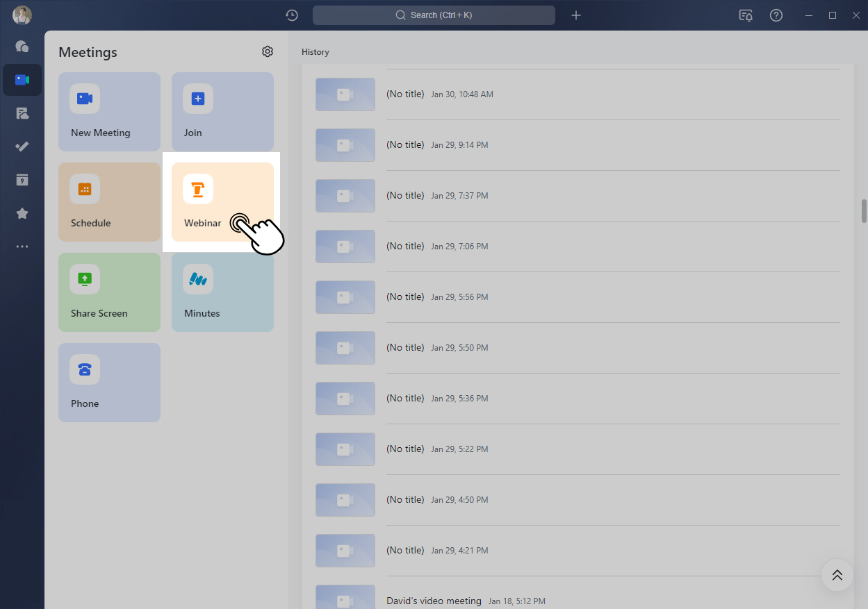Open the meeting thumbnail from Jan 29, 5:50 PM

tap(345, 348)
